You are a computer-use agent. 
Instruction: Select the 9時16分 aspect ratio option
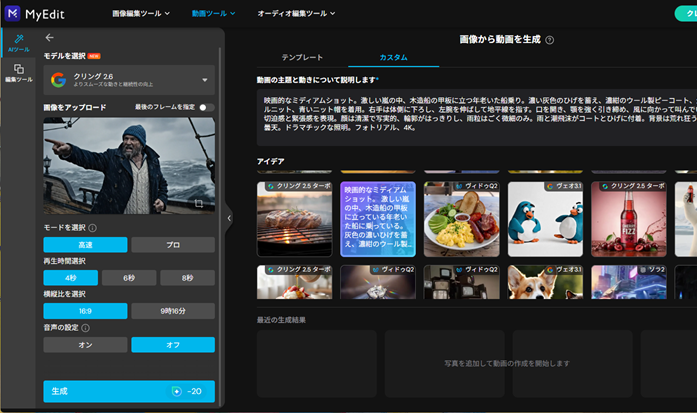pos(172,311)
